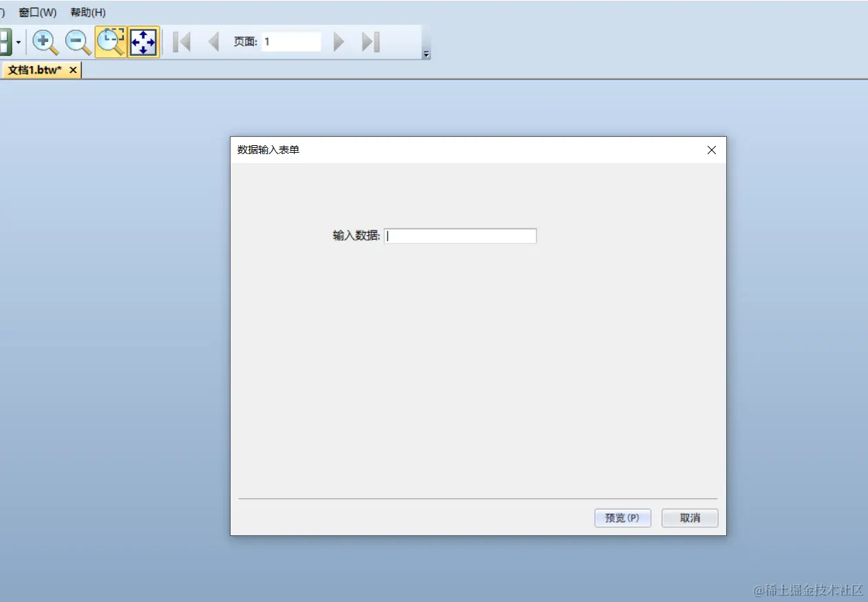Click the 取消 button
The image size is (868, 602).
pyautogui.click(x=690, y=518)
